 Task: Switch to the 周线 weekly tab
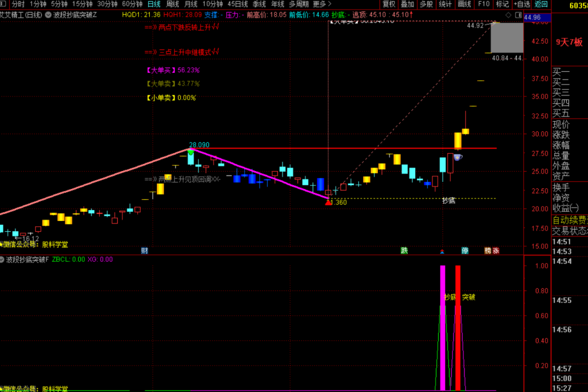pos(172,4)
